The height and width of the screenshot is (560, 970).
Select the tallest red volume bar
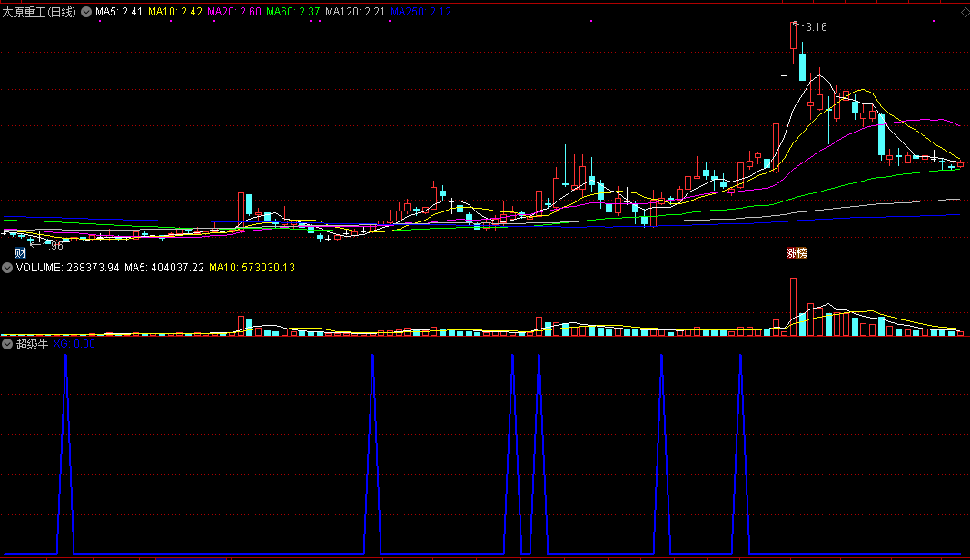793,307
